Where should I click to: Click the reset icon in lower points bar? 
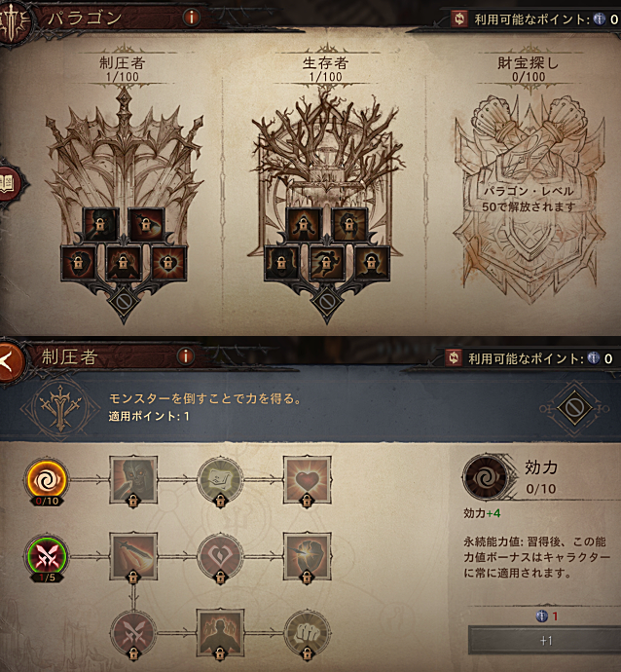coord(454,357)
